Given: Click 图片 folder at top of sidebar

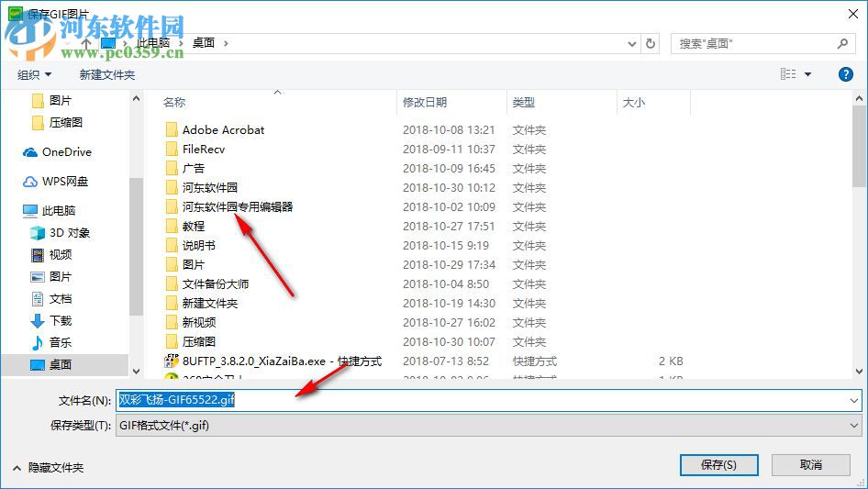Looking at the screenshot, I should [x=61, y=101].
